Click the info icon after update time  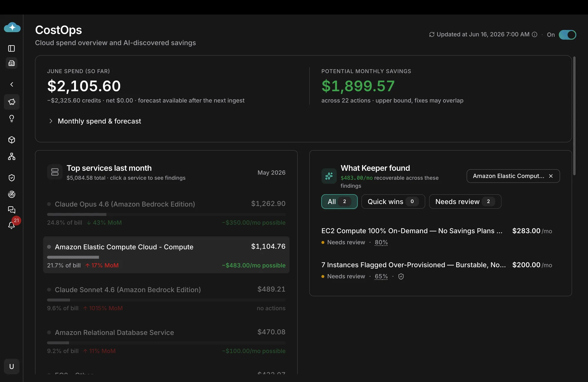[534, 34]
